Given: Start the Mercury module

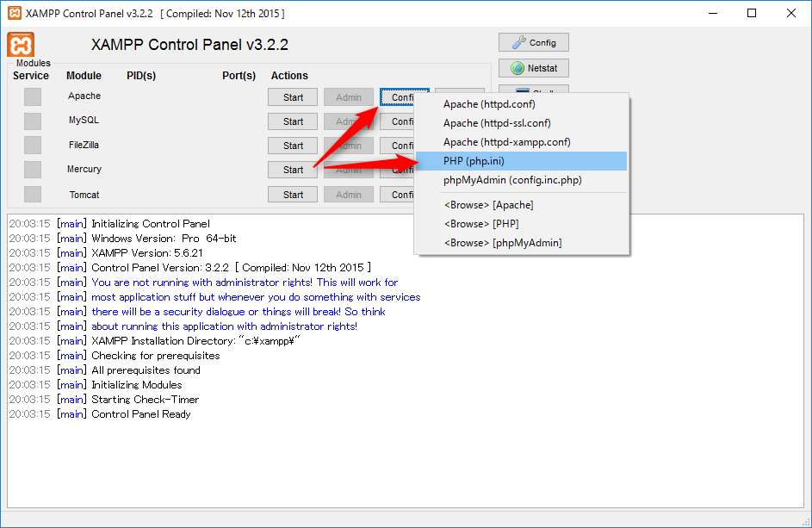Looking at the screenshot, I should point(293,170).
